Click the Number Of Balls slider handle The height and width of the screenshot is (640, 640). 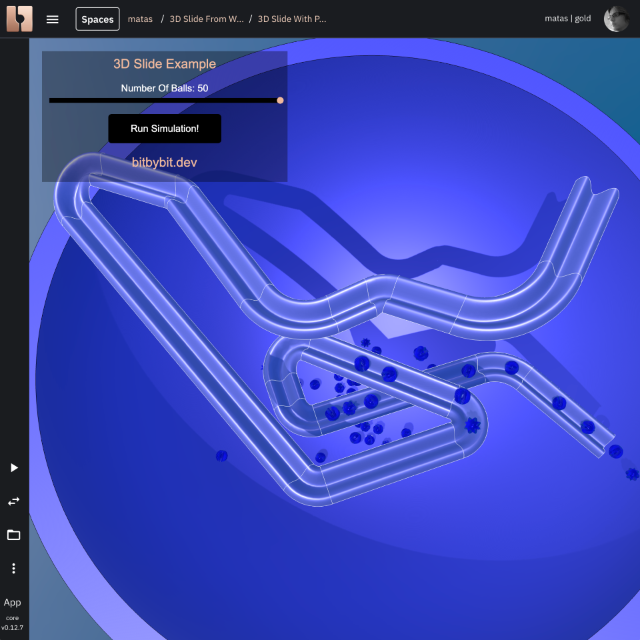pos(280,100)
